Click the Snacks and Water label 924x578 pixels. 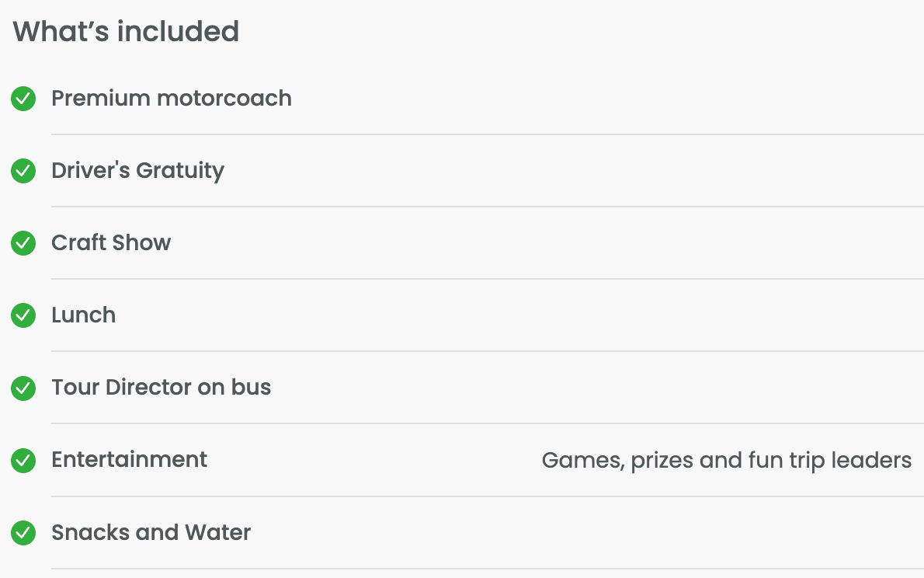tap(151, 533)
